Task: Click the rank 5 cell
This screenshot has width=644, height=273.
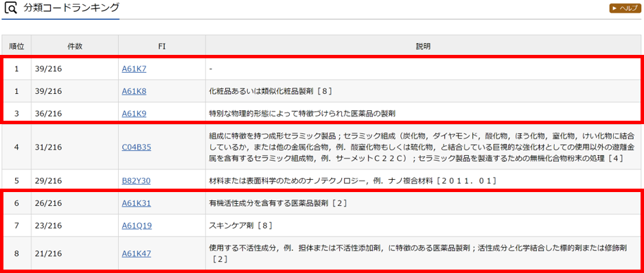Action: (x=16, y=180)
